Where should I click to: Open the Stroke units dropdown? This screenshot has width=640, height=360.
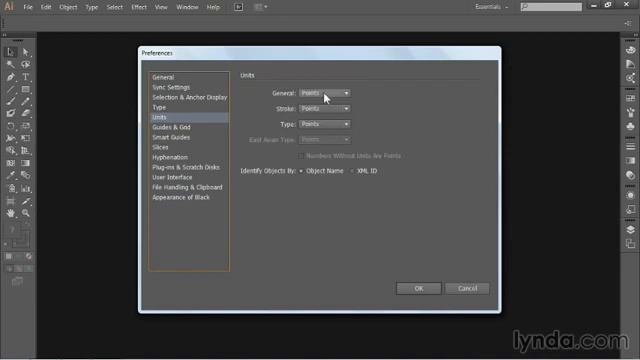(324, 109)
